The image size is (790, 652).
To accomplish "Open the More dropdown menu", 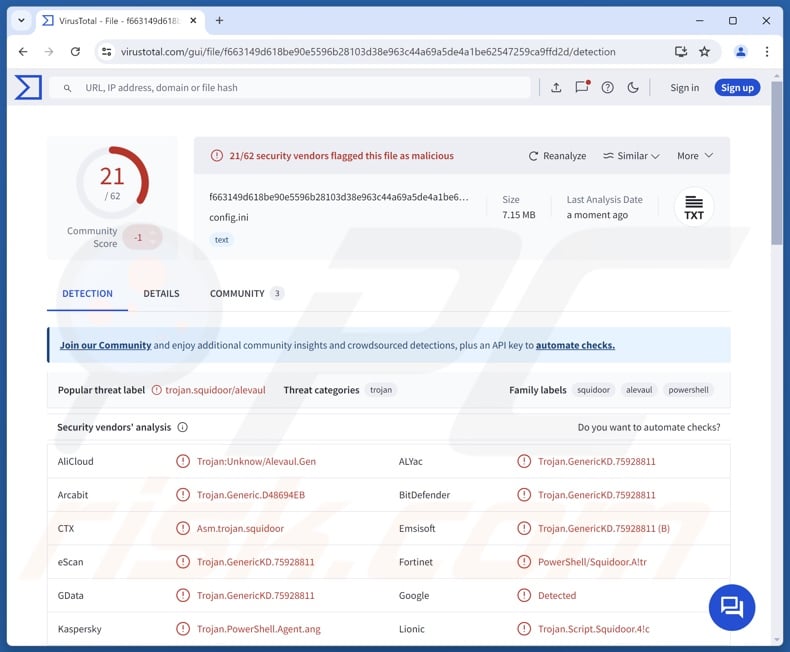I will click(694, 156).
